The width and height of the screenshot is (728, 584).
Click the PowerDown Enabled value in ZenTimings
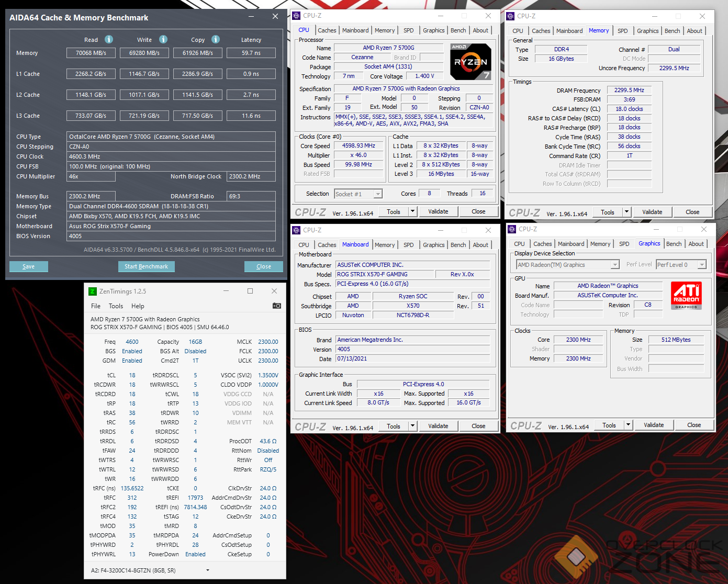[x=195, y=554]
